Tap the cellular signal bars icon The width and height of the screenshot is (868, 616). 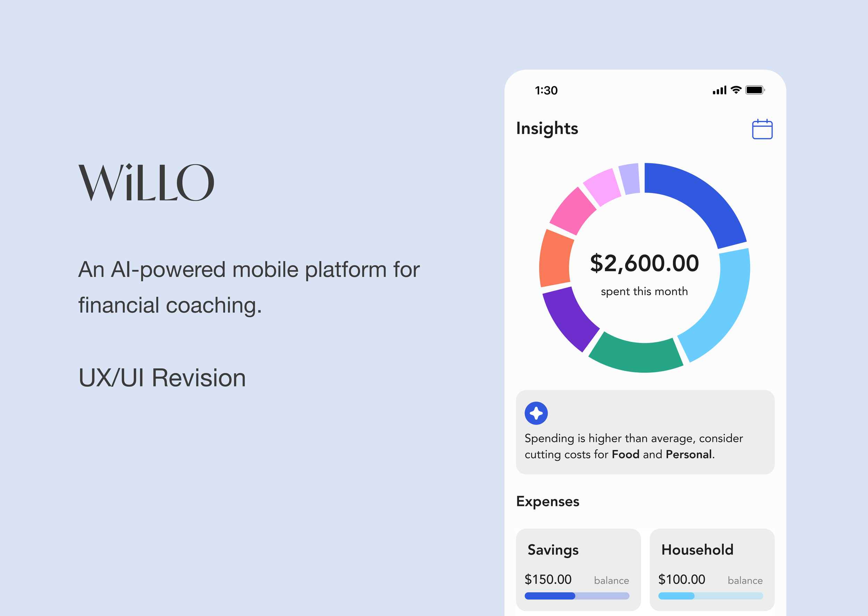(x=719, y=90)
